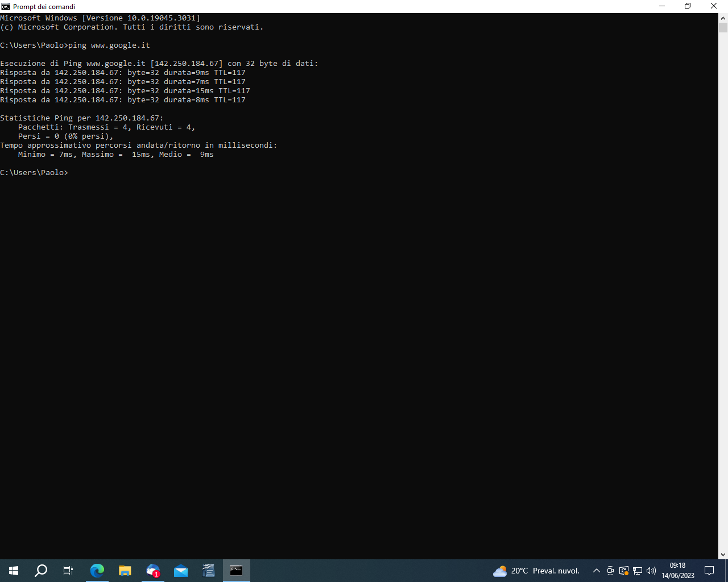Open the Windows Start menu
The width and height of the screenshot is (728, 582).
click(14, 571)
